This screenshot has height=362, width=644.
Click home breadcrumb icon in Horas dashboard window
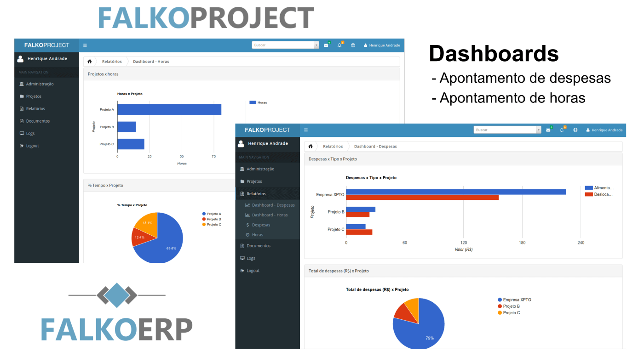point(90,61)
